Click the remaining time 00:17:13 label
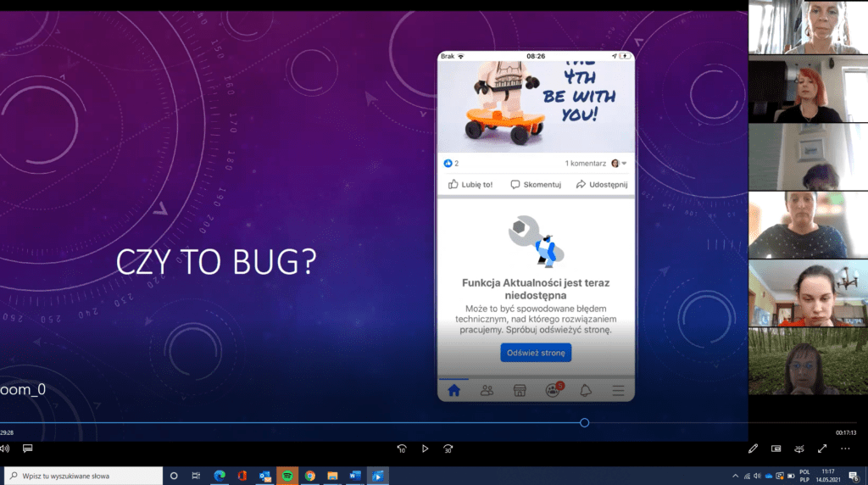The height and width of the screenshot is (485, 868). [x=846, y=433]
